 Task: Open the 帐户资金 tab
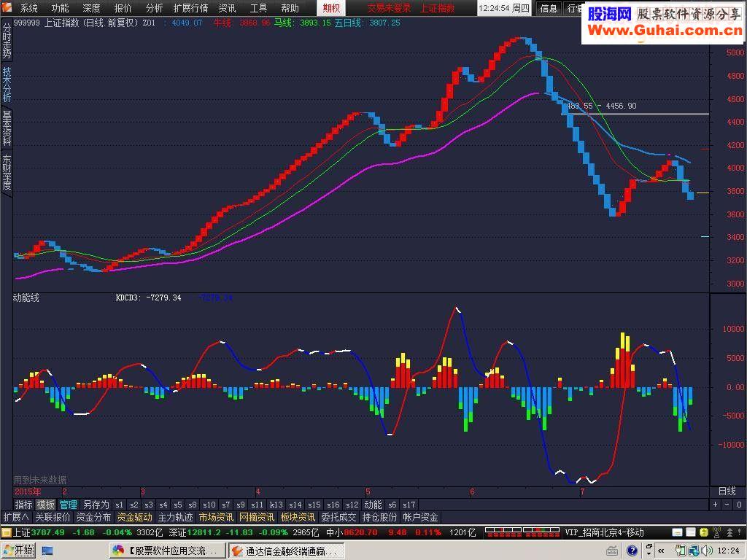[x=420, y=517]
